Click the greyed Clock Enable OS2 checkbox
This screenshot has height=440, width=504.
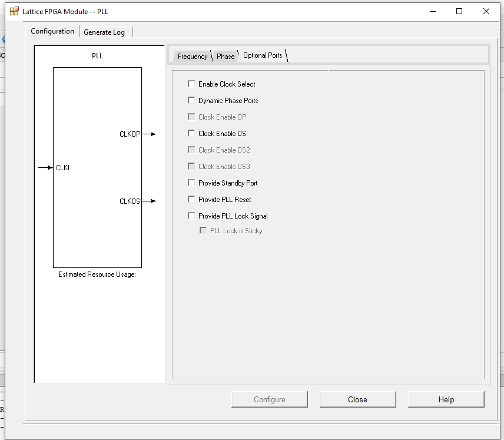191,150
